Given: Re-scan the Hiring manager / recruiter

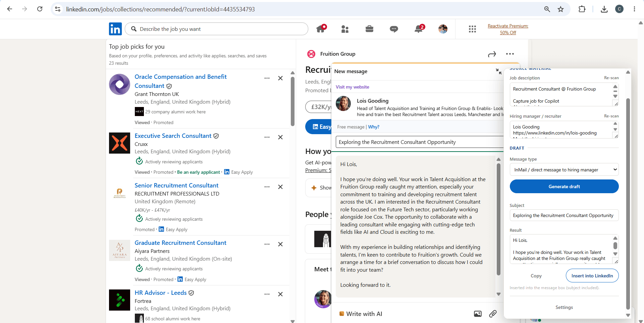Looking at the screenshot, I should [x=611, y=116].
